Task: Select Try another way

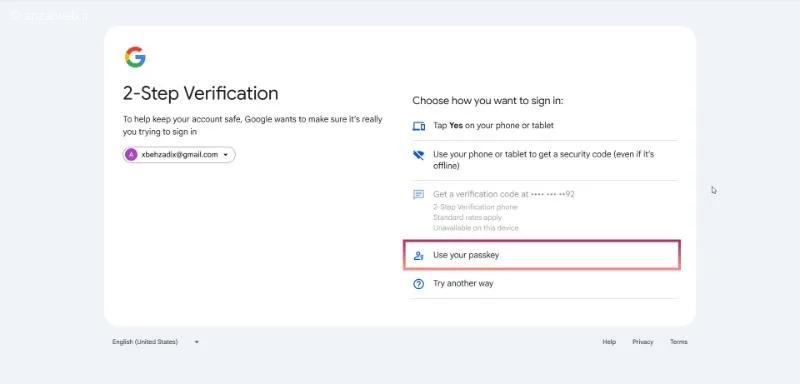Action: tap(545, 284)
